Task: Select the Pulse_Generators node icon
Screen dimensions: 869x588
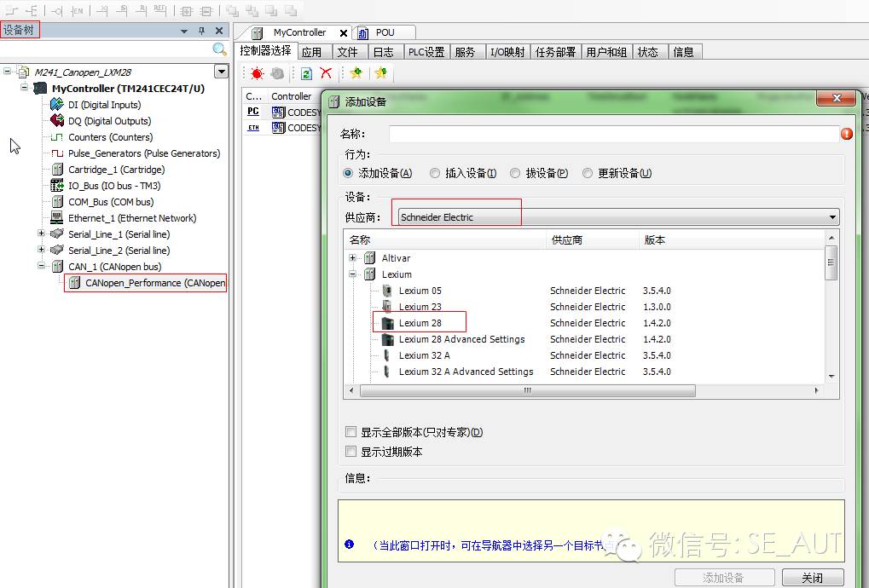Action: click(56, 153)
